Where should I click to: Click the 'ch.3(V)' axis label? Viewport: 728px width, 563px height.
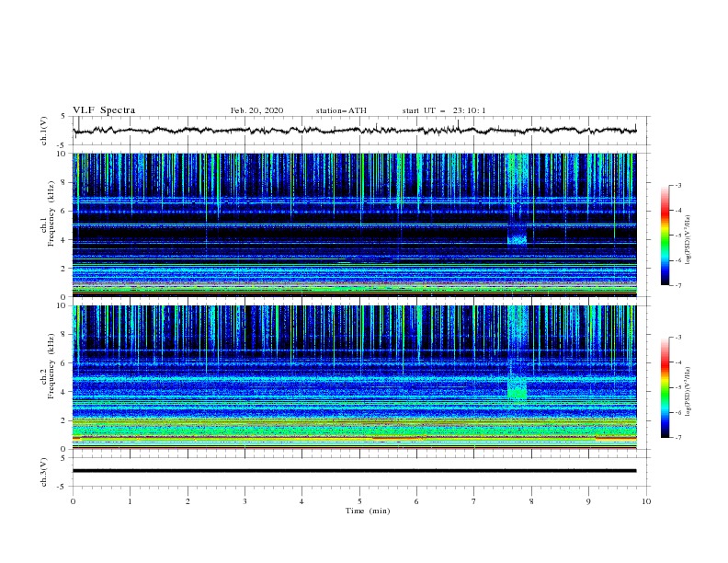coord(44,472)
